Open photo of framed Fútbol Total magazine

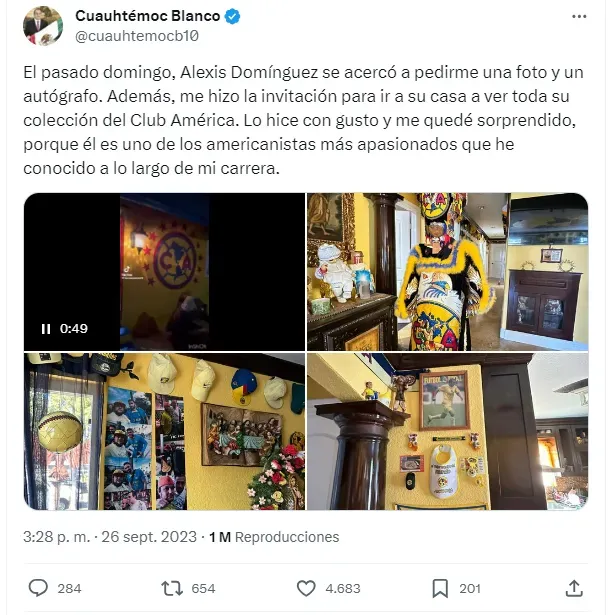click(447, 431)
